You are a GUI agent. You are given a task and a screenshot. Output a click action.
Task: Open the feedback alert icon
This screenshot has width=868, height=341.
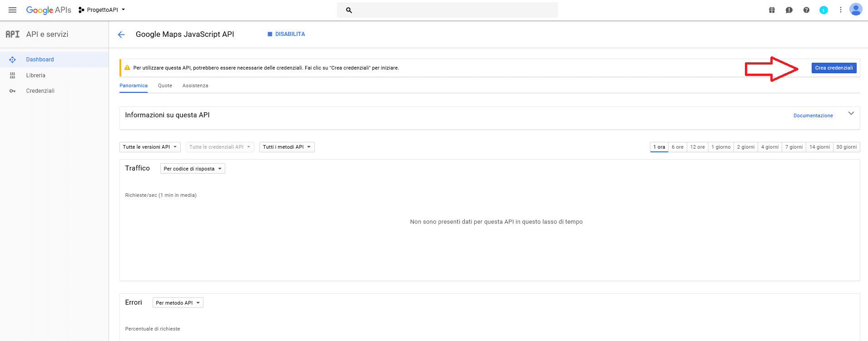pyautogui.click(x=789, y=10)
